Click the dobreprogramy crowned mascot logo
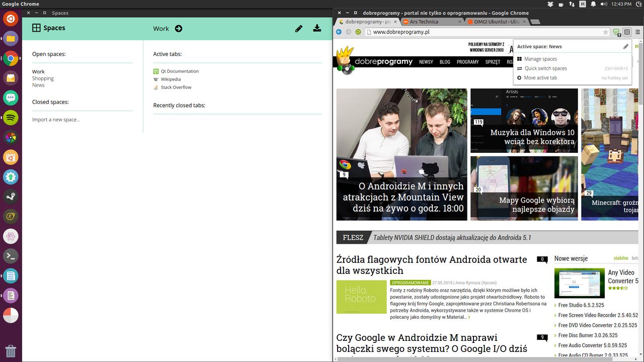The height and width of the screenshot is (362, 644). pos(346,61)
